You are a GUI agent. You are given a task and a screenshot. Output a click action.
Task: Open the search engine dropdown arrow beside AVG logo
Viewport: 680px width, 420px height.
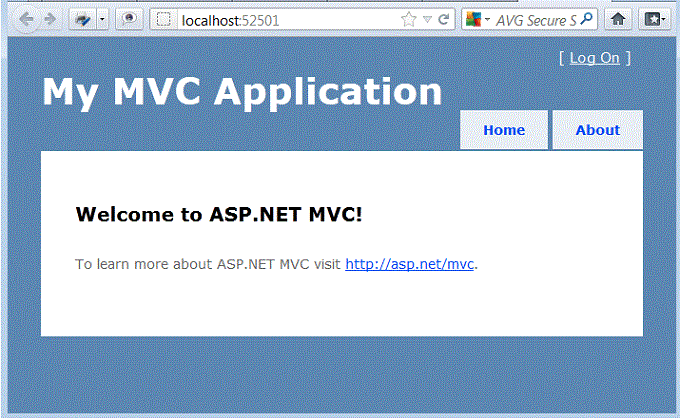(487, 20)
